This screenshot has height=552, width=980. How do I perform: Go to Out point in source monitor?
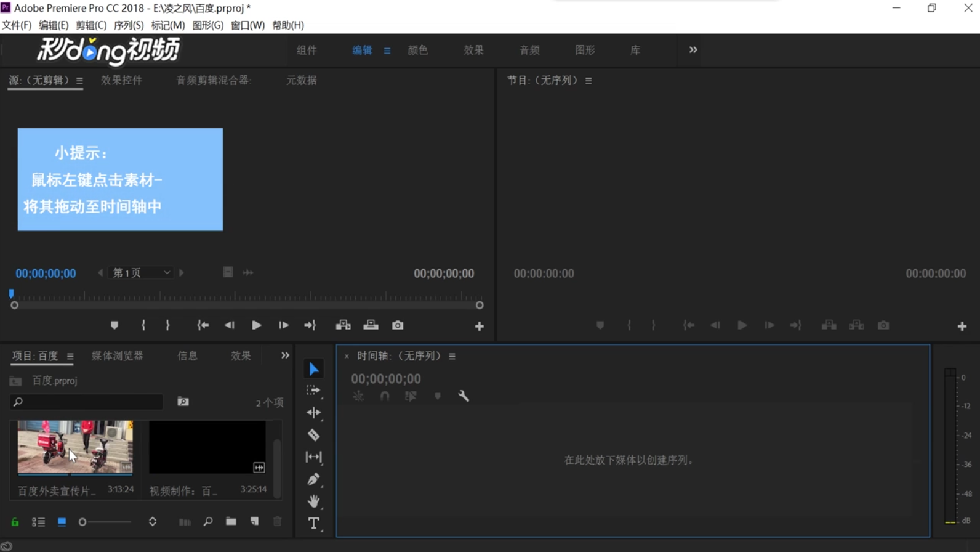point(310,325)
